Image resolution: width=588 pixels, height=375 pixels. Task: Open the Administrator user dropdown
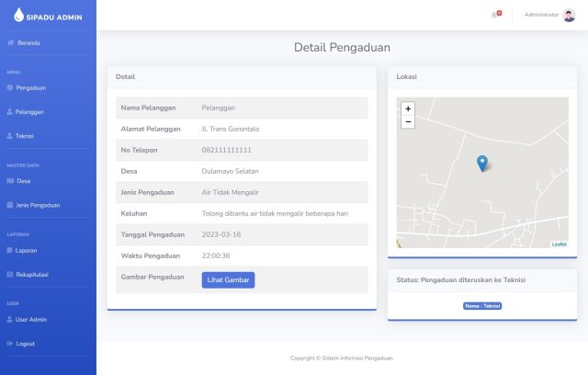coord(541,15)
